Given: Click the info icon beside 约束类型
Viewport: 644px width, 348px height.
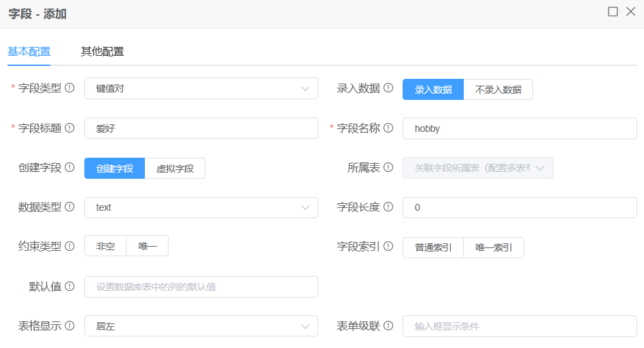Looking at the screenshot, I should click(x=69, y=247).
